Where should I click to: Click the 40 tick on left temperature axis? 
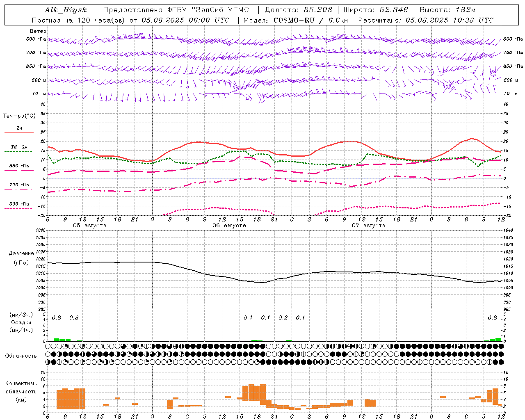click(43, 104)
